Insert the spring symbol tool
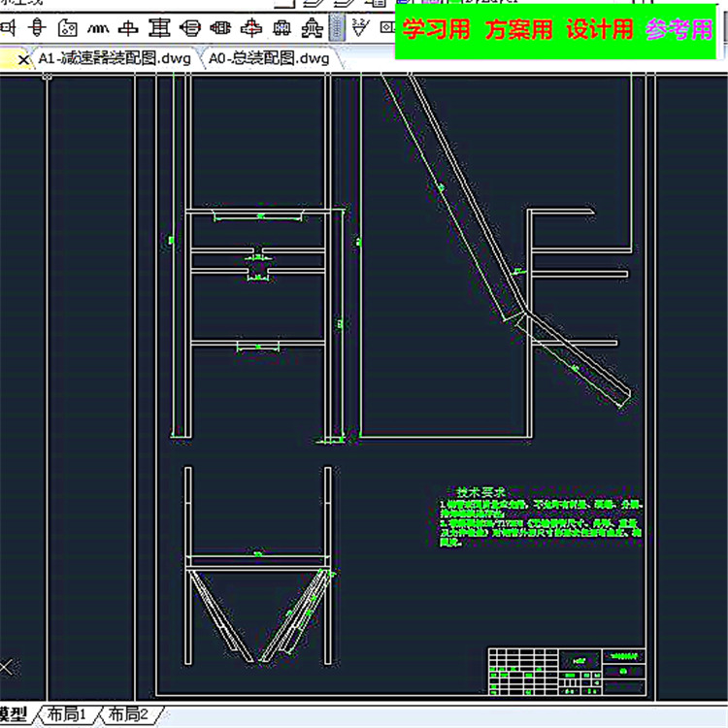 click(x=98, y=29)
